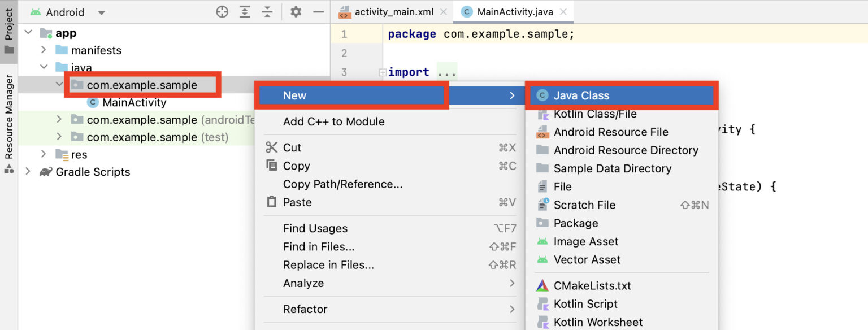The height and width of the screenshot is (330, 868).
Task: Open project panel gear settings
Action: 296,12
